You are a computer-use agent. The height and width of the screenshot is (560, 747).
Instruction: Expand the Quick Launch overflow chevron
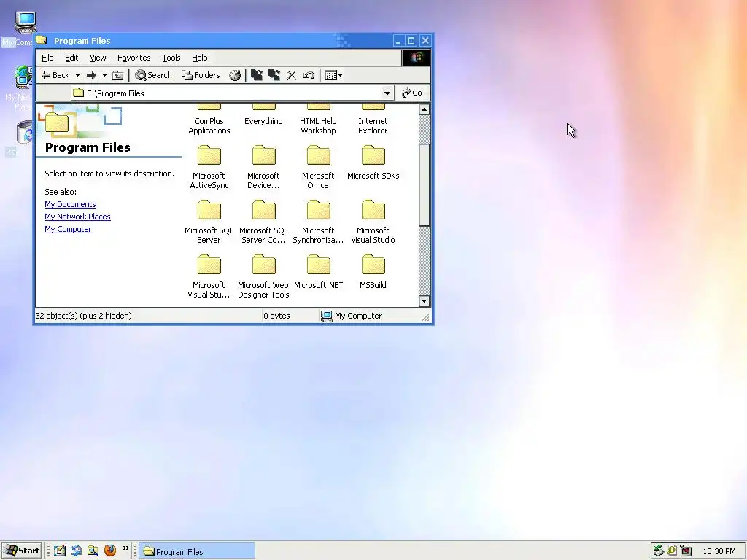[126, 548]
